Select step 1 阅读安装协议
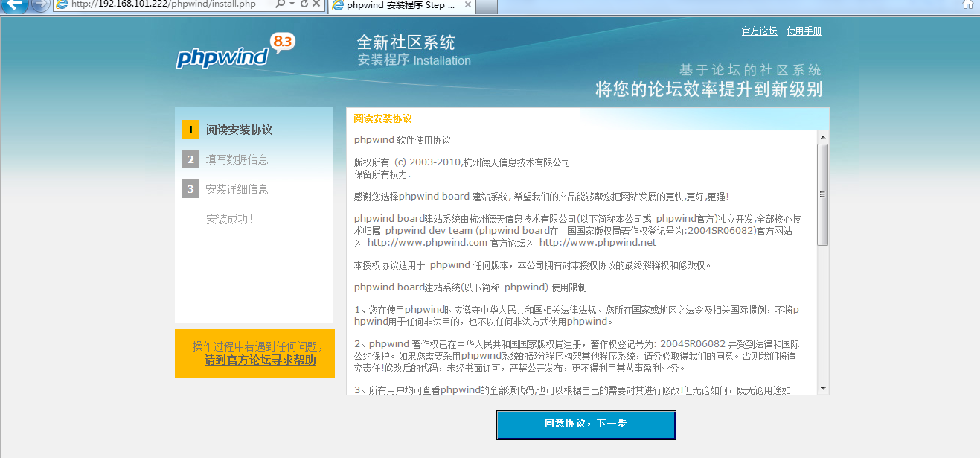Viewport: 980px width, 458px height. 239,130
